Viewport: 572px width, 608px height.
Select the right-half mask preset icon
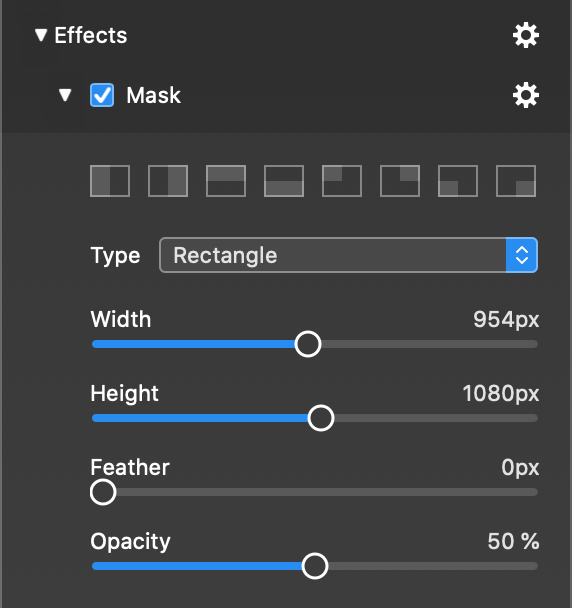(x=168, y=181)
